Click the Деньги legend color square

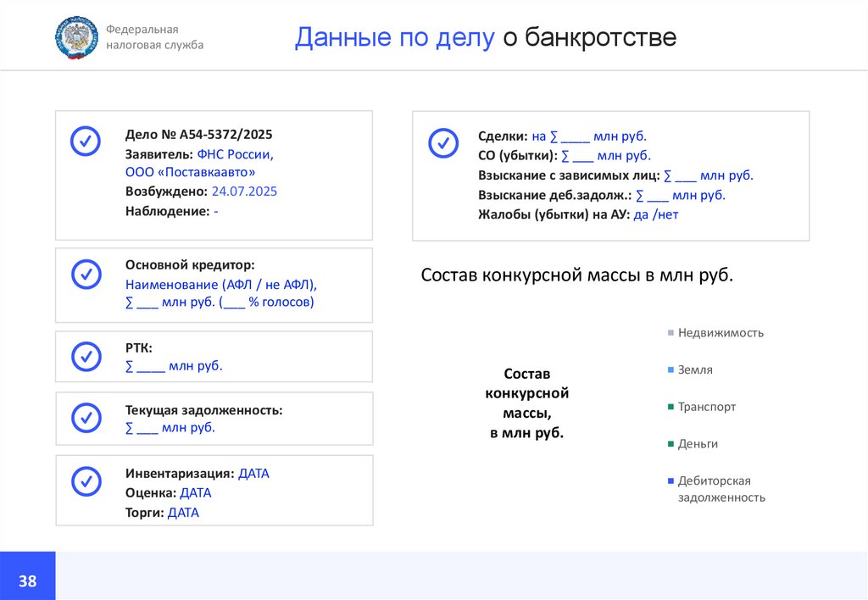tap(670, 444)
